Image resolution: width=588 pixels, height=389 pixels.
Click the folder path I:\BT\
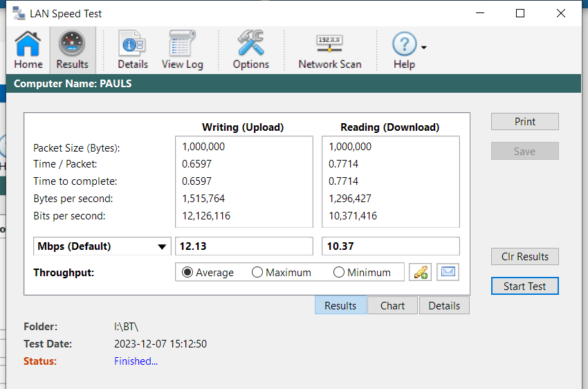tap(127, 327)
